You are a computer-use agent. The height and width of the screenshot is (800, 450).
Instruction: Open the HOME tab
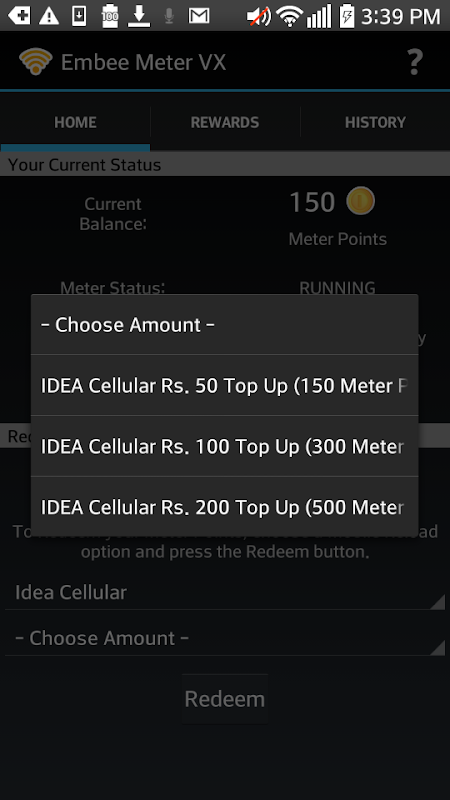pyautogui.click(x=75, y=122)
